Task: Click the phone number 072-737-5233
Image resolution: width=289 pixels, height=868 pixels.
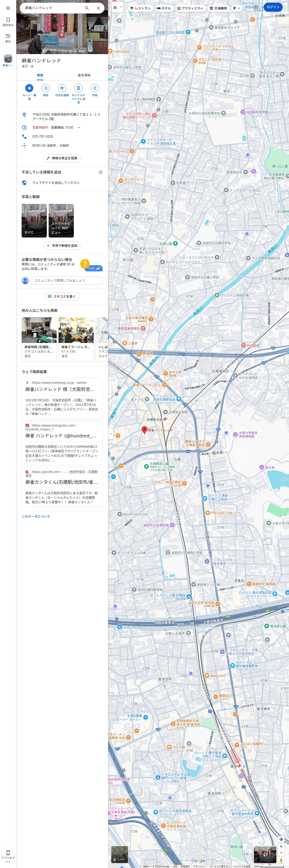Action: pos(42,137)
